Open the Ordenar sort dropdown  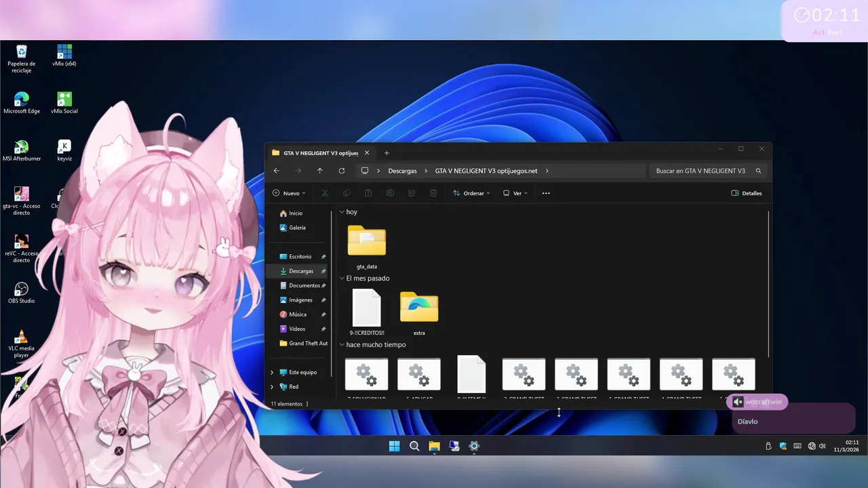click(471, 193)
